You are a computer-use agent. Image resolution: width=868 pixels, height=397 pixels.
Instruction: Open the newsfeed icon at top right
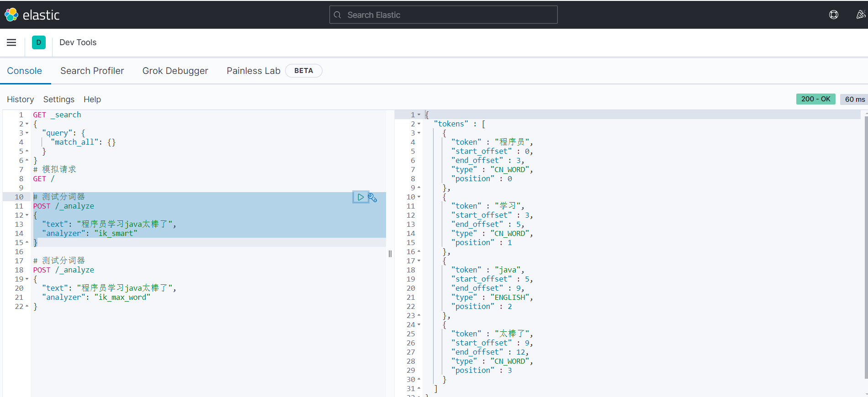coord(861,15)
